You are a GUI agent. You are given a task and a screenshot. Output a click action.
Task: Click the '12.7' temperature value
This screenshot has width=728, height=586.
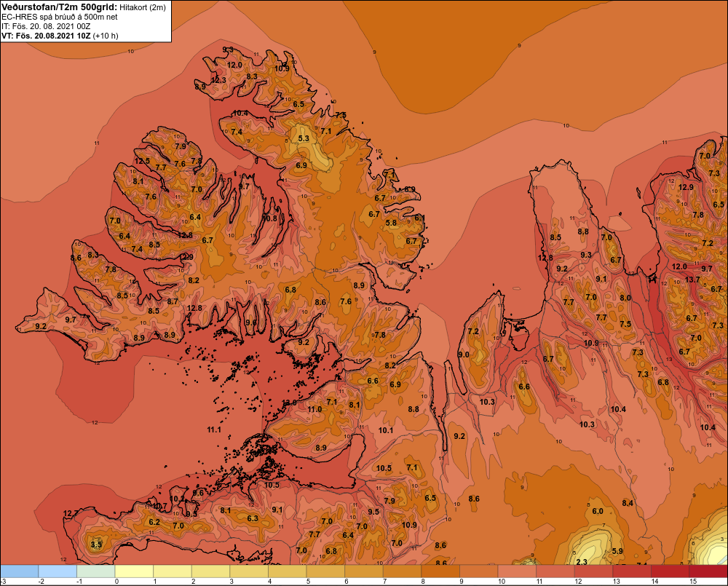pos(71,513)
